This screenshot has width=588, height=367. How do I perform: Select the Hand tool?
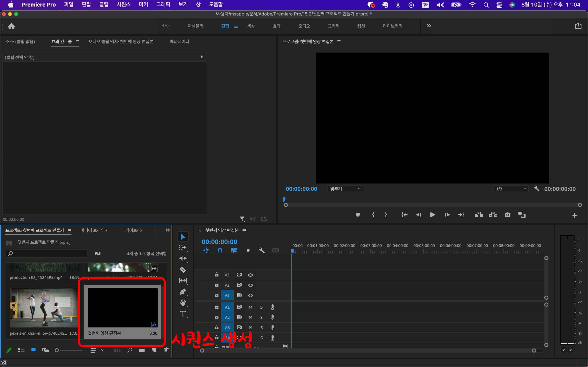183,303
